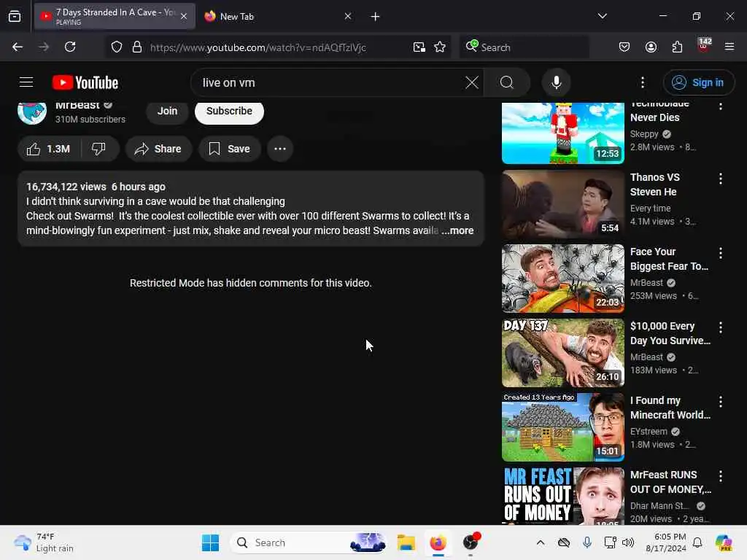Open OBS Studio taskbar icon
Screen dimensions: 747x560
471,542
